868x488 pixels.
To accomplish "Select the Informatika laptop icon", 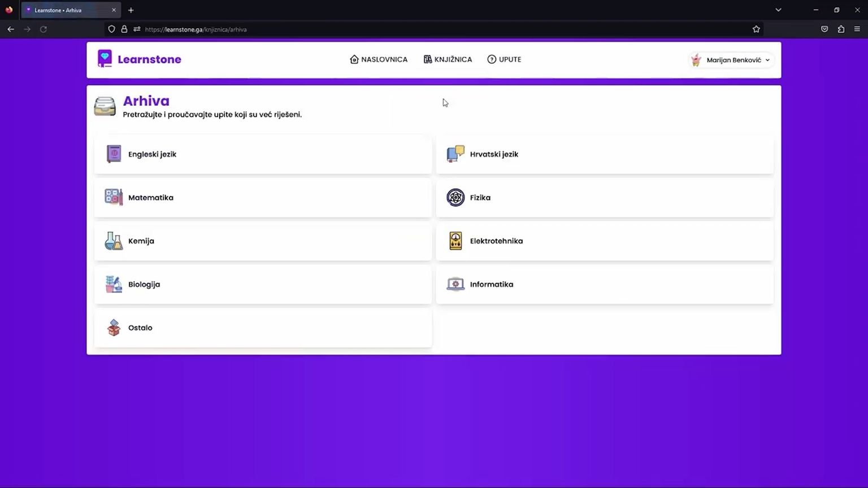I will click(x=455, y=284).
